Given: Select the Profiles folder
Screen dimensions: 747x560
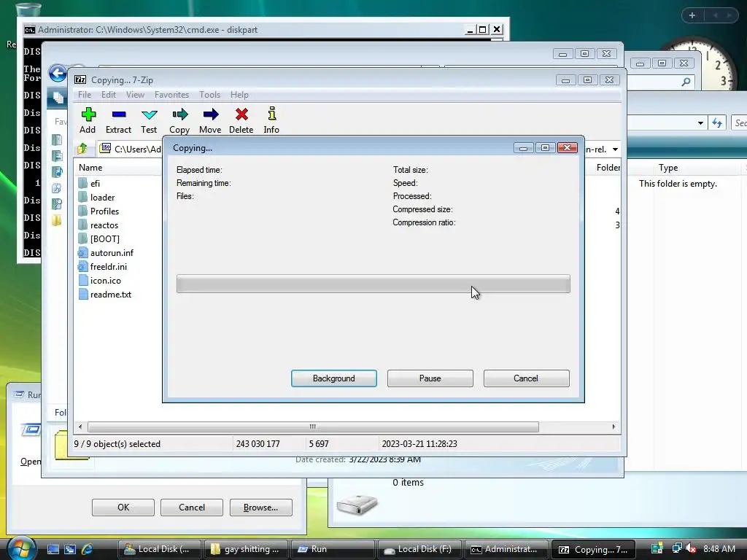Looking at the screenshot, I should 104,211.
